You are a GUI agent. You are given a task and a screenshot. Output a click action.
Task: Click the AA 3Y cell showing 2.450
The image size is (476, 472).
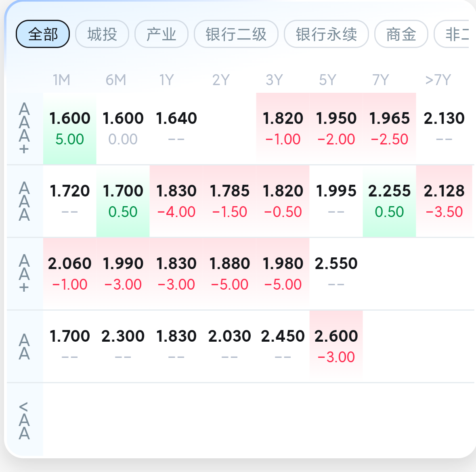pyautogui.click(x=283, y=347)
